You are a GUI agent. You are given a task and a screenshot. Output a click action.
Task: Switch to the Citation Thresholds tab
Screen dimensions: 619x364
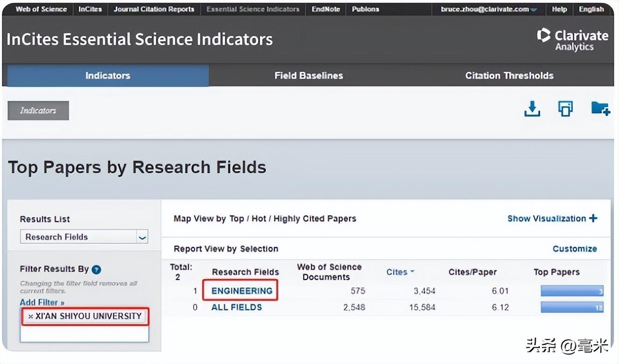point(509,76)
